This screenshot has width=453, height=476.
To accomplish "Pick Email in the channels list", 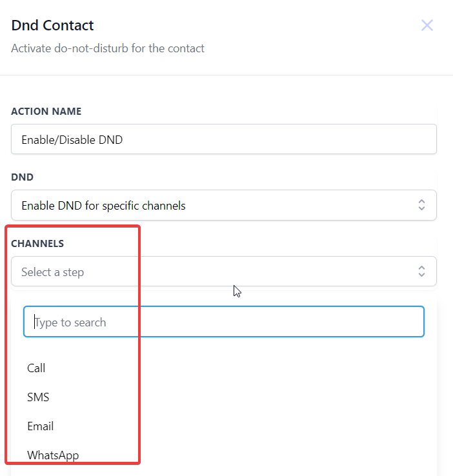I will click(x=40, y=426).
